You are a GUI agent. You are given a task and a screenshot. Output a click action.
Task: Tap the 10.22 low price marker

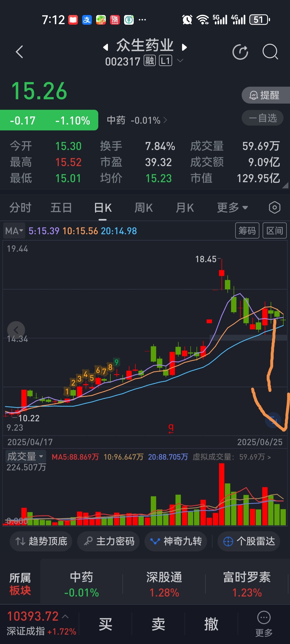point(29,418)
